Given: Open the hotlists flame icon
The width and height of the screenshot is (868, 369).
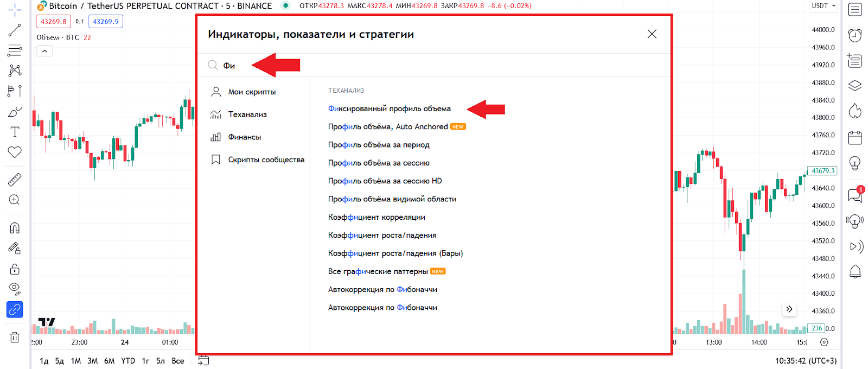Looking at the screenshot, I should coord(855,111).
